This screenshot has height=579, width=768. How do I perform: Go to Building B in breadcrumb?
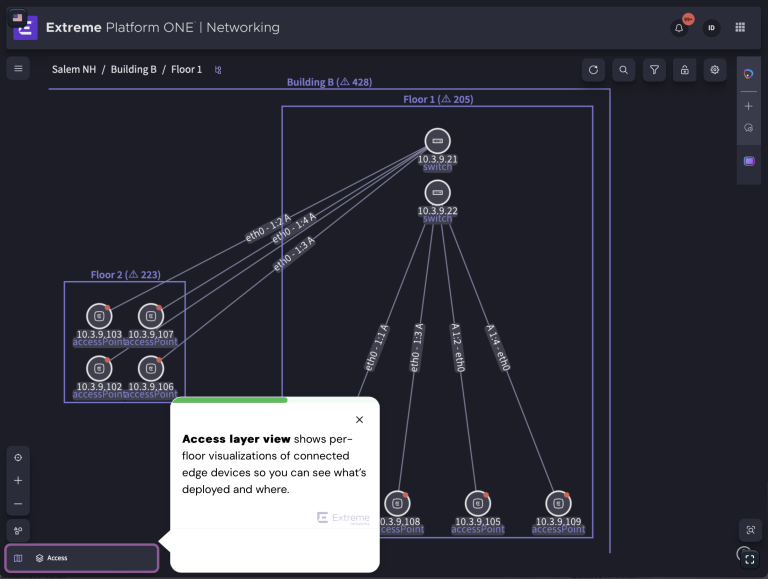134,70
